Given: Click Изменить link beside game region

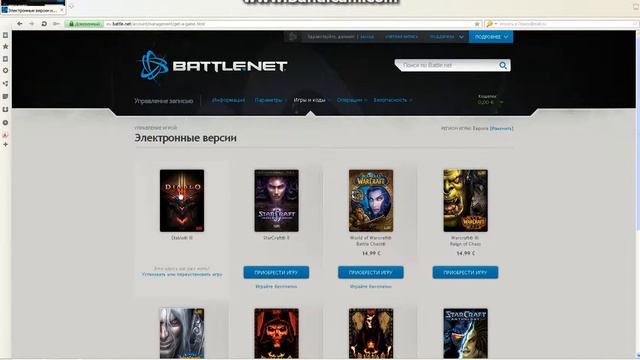Looking at the screenshot, I should [502, 128].
